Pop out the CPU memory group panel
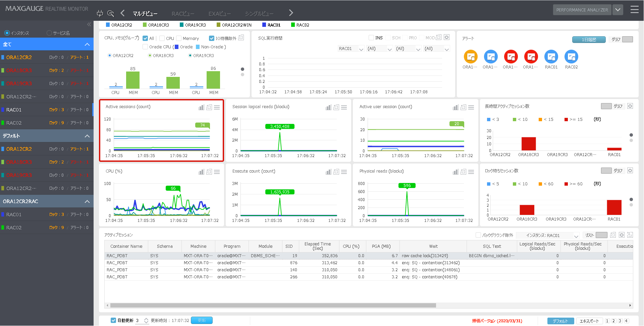644x326 pixels. click(x=241, y=38)
